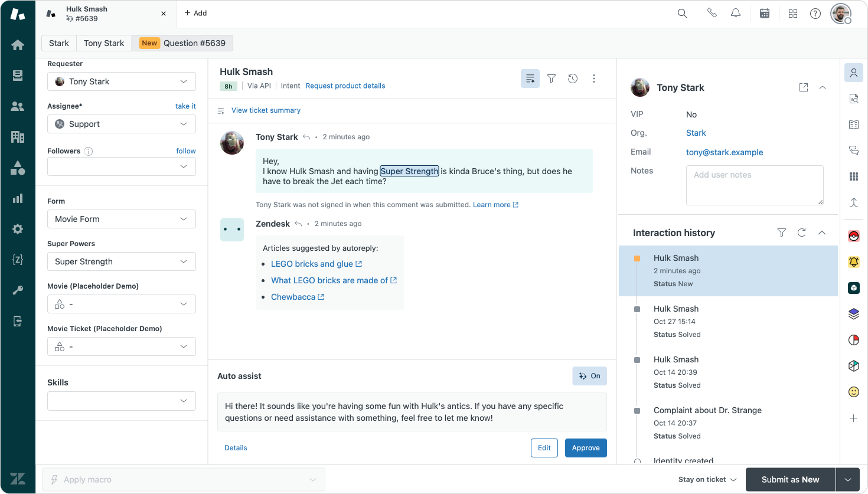Open the smiley face app icon
Screen dimensions: 868x494
coord(854,392)
